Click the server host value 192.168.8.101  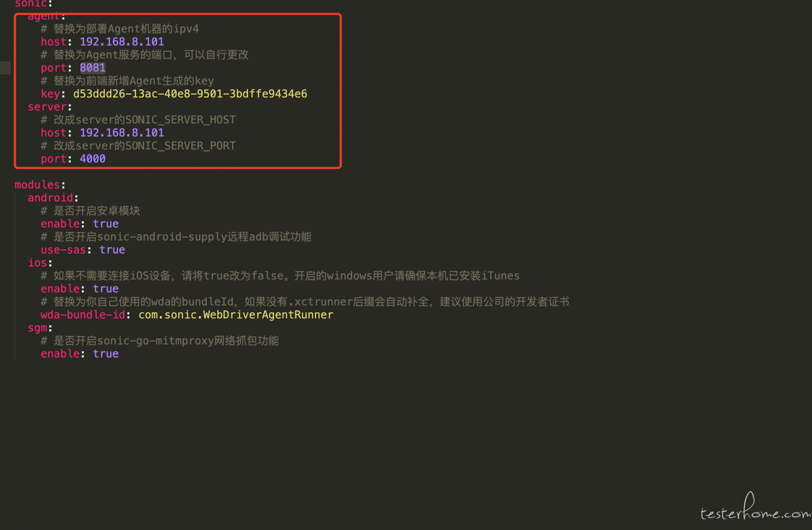122,133
